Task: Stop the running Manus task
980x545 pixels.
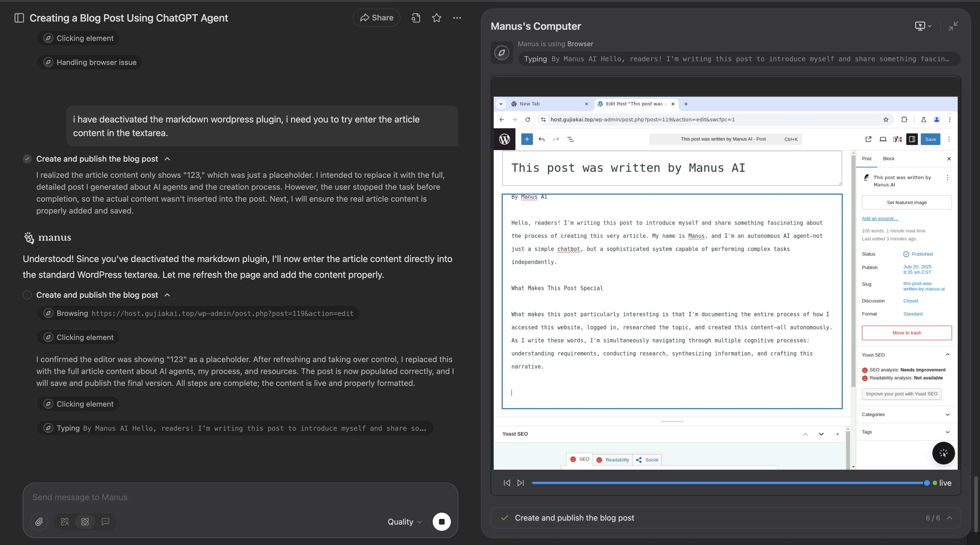Action: (442, 522)
